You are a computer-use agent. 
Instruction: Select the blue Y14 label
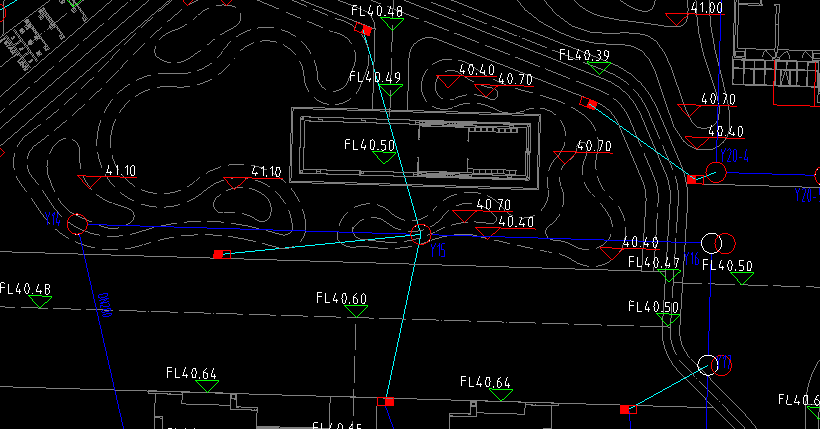(x=52, y=219)
